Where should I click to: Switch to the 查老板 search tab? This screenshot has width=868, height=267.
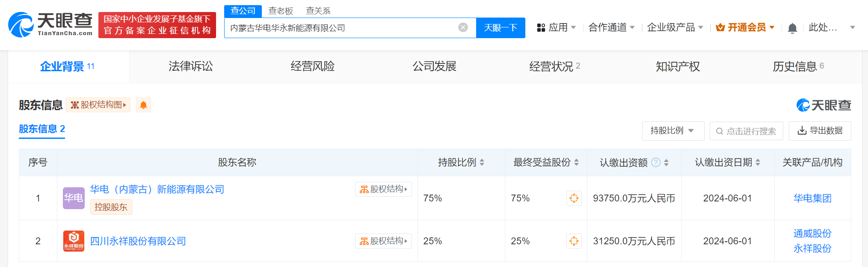tap(281, 11)
